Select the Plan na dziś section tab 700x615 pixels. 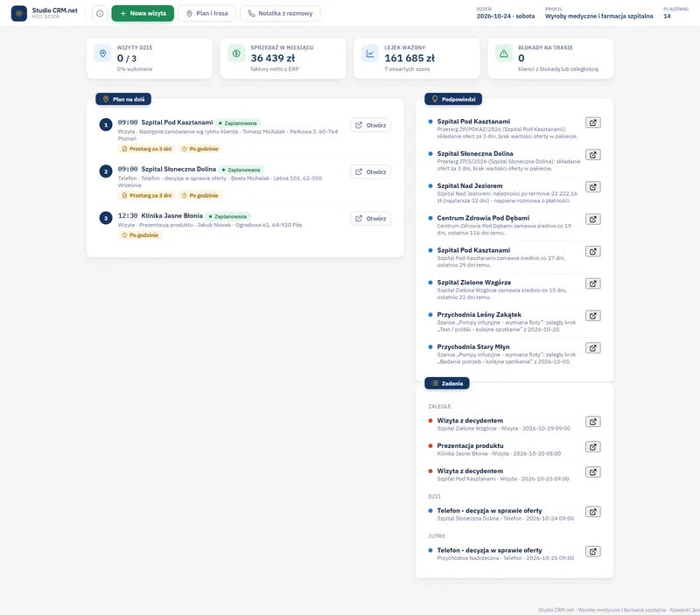123,99
